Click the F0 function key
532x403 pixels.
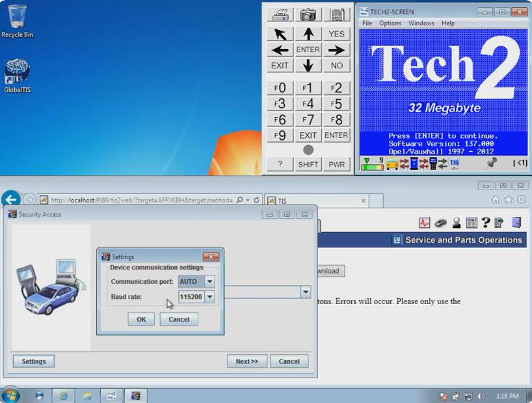click(280, 89)
